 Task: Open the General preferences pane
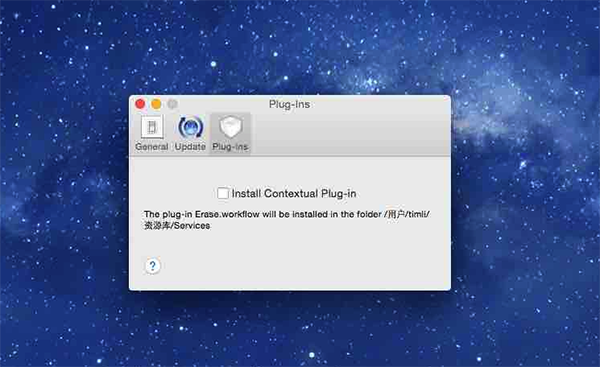coord(152,133)
